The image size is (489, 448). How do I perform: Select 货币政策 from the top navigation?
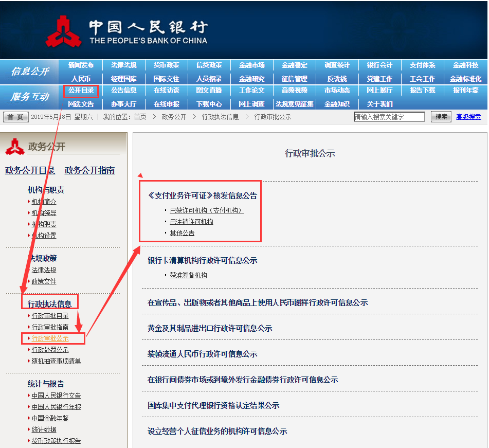[x=166, y=65]
